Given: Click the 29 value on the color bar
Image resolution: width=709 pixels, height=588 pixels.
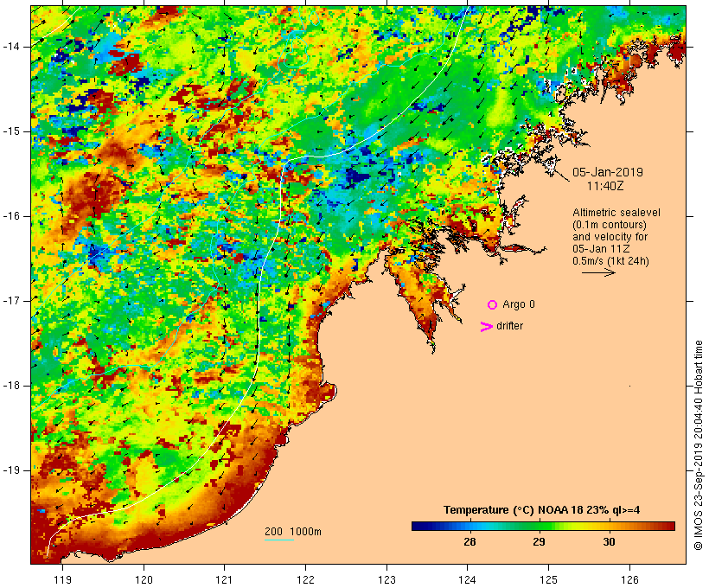Looking at the screenshot, I should point(539,542).
